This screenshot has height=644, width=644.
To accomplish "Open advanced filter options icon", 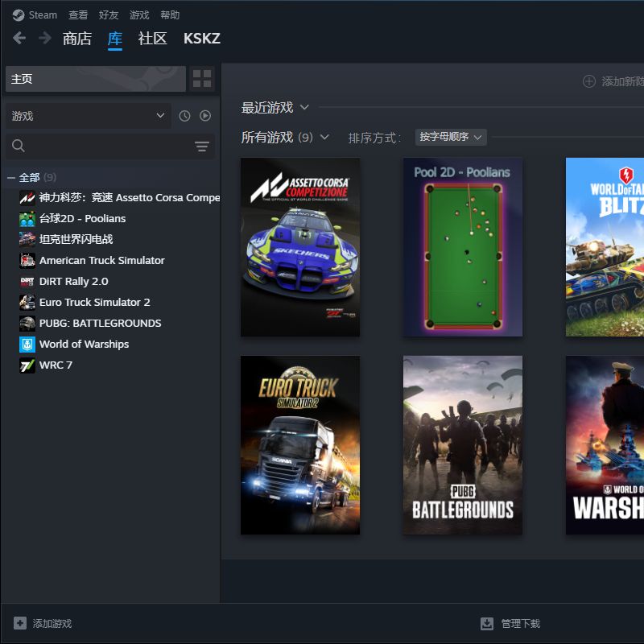I will pos(202,147).
